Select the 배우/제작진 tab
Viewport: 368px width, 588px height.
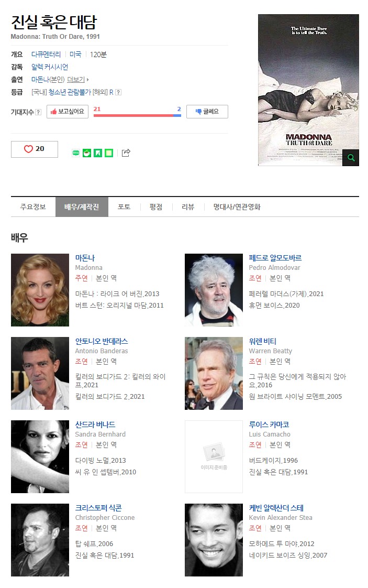tap(82, 206)
